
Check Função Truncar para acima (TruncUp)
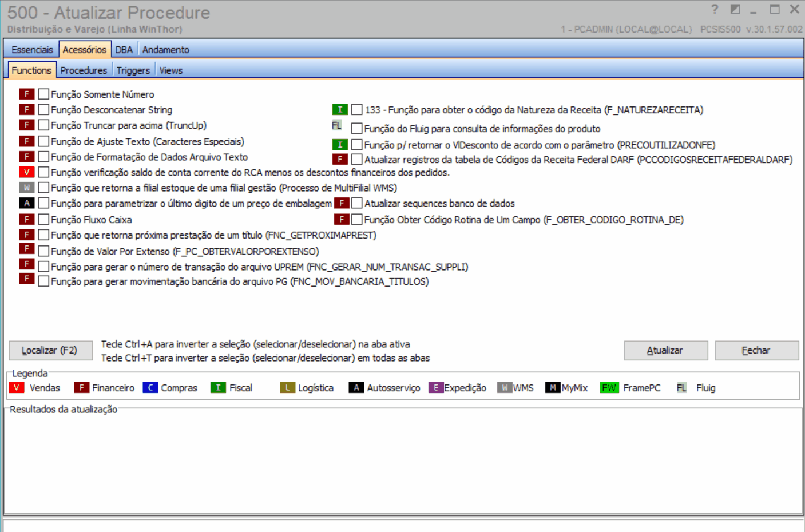[43, 125]
